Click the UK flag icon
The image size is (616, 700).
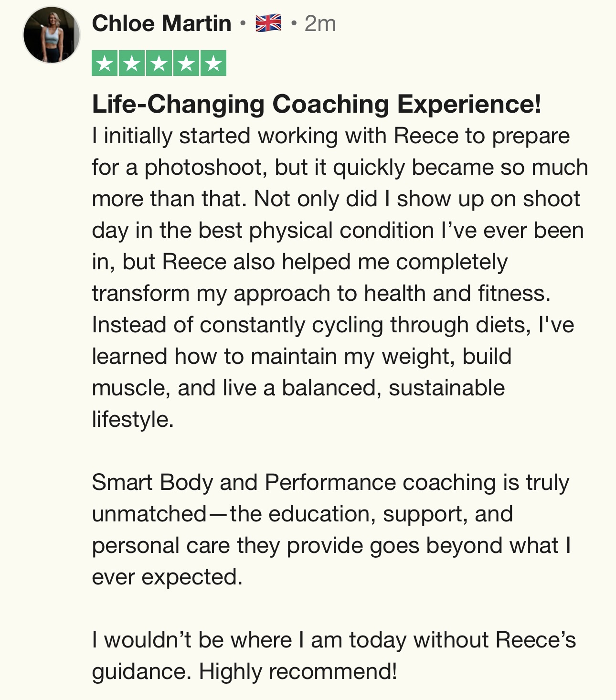(268, 23)
